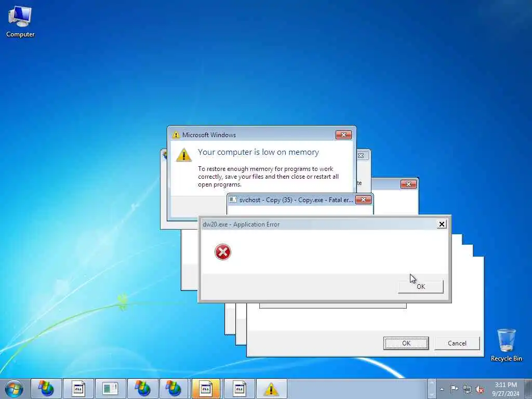Show hidden system tray icons arrow
This screenshot has height=399, width=532.
442,389
